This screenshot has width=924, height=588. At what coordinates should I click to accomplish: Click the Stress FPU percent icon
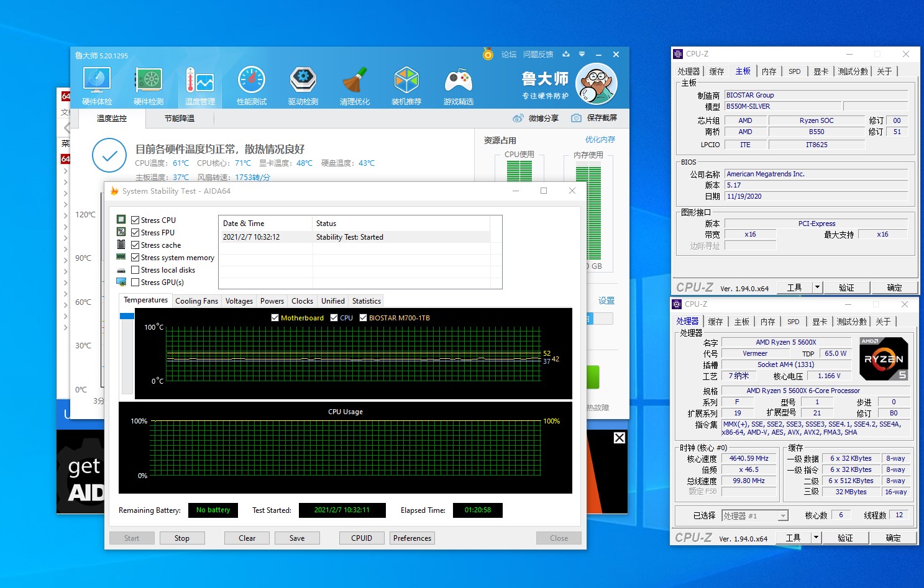[x=121, y=232]
